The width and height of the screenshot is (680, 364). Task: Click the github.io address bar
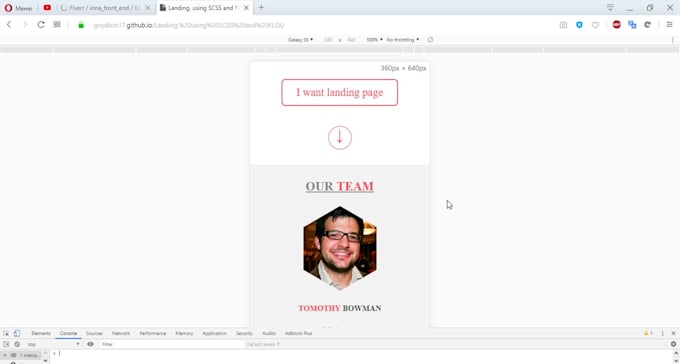pyautogui.click(x=189, y=25)
